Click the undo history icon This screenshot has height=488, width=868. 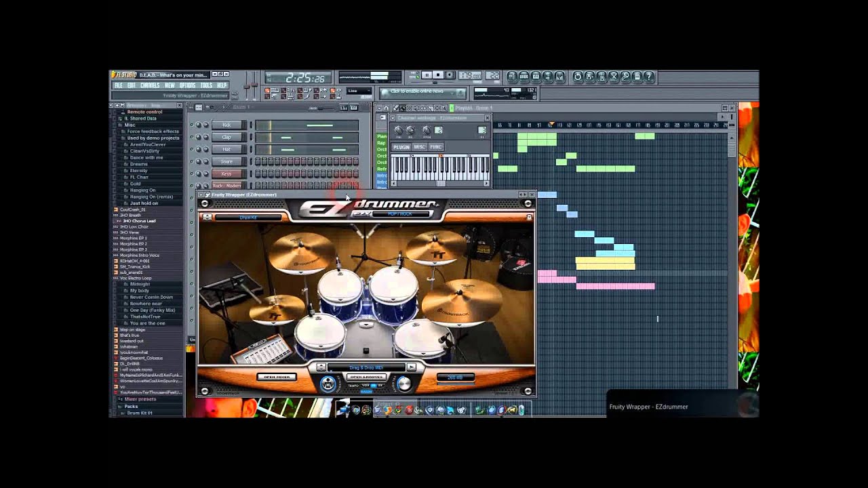[x=578, y=77]
